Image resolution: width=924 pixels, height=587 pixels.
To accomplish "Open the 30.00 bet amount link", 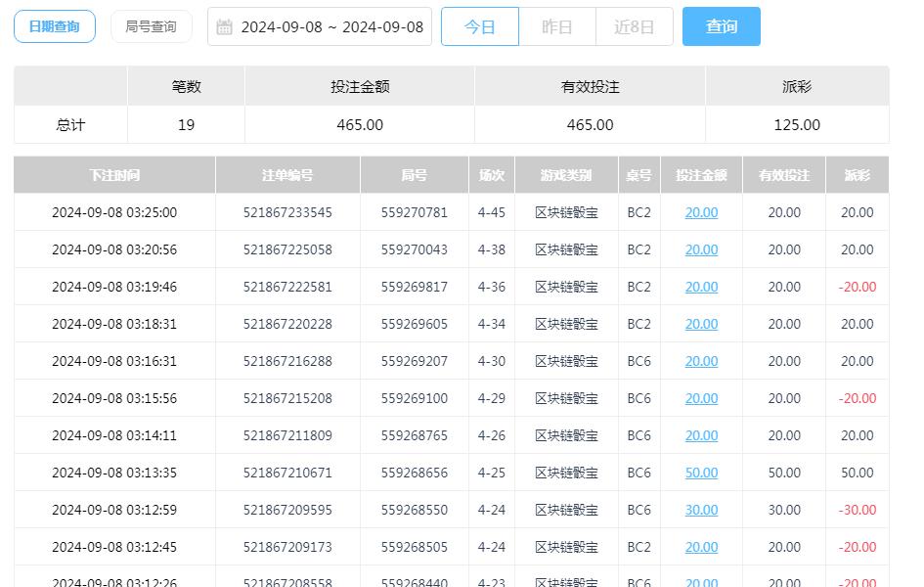I will (700, 510).
